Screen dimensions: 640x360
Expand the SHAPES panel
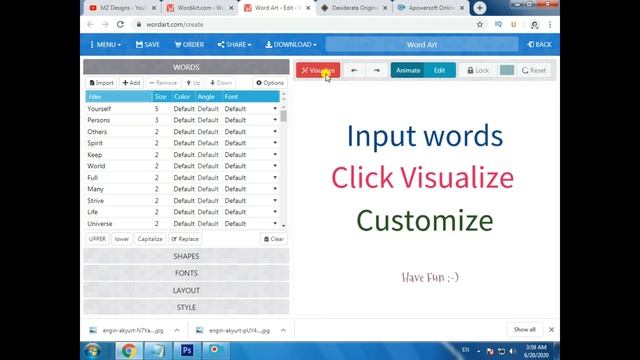(186, 256)
